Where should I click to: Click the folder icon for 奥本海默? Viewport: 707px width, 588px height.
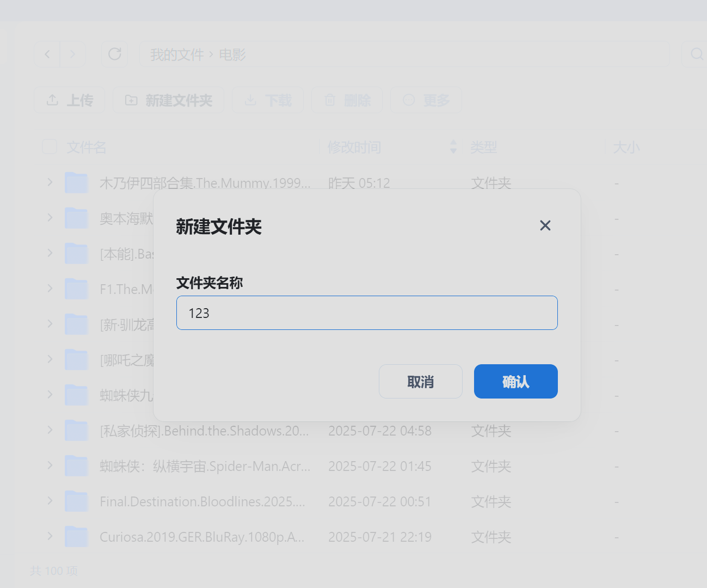(x=76, y=218)
